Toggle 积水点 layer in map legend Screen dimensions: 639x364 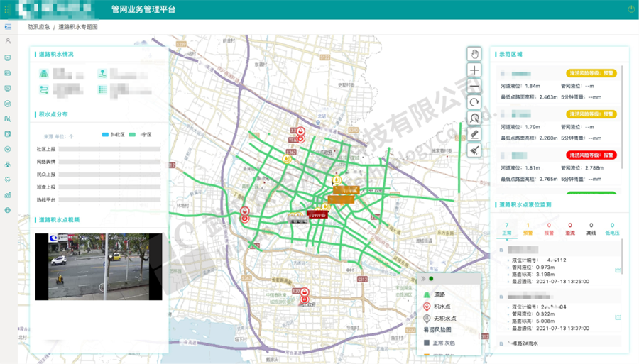point(437,307)
